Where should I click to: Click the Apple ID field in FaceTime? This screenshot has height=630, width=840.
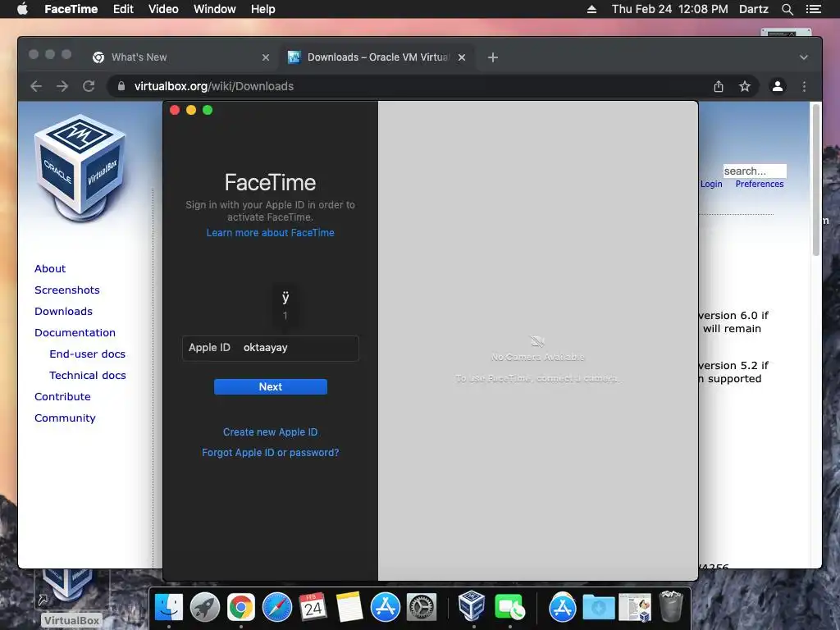tap(270, 348)
